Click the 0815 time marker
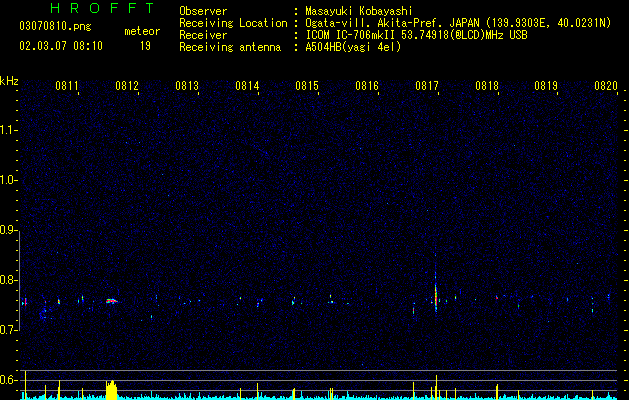 point(307,86)
